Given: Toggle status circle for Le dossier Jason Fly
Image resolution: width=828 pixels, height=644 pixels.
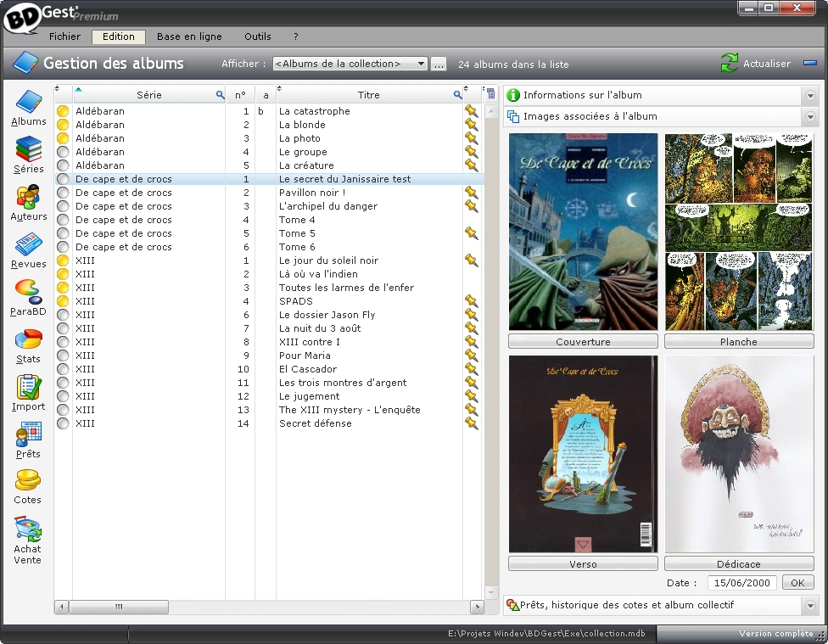Looking at the screenshot, I should point(63,315).
